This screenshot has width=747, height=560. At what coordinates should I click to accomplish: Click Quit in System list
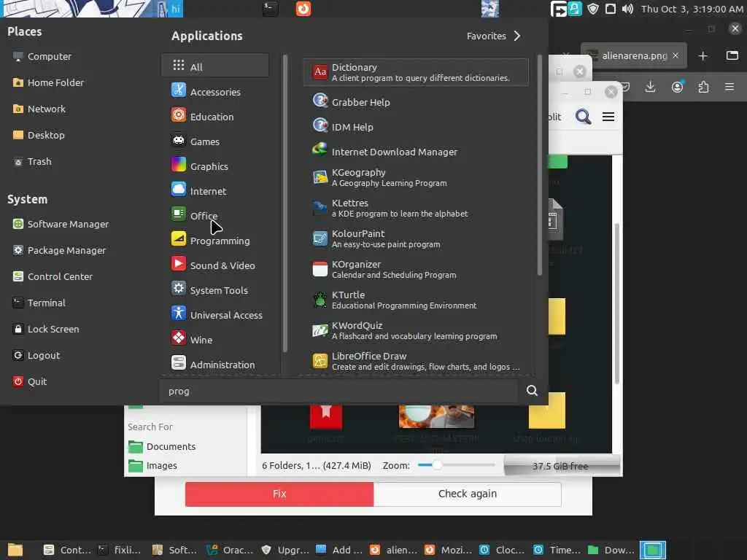tap(30, 381)
